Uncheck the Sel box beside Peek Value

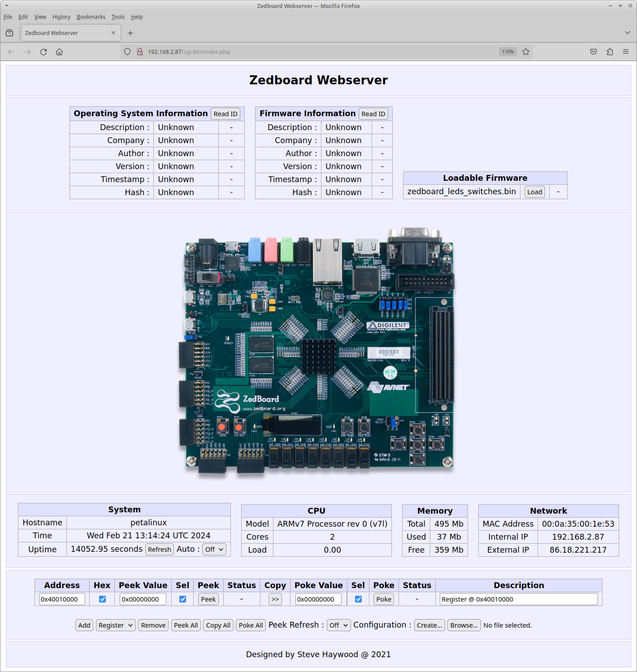[x=182, y=599]
